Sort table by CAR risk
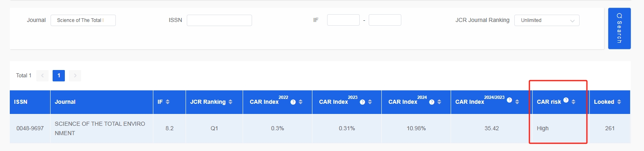644x151 pixels. [x=573, y=102]
